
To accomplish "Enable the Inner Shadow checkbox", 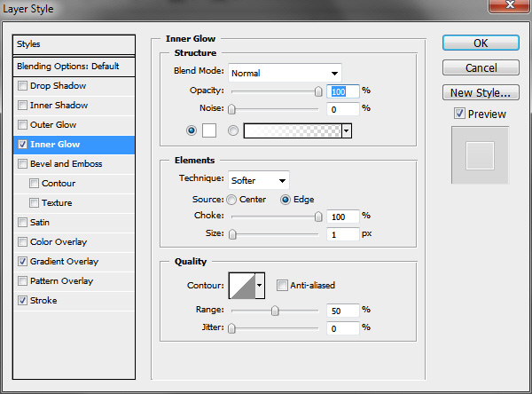I will point(22,106).
